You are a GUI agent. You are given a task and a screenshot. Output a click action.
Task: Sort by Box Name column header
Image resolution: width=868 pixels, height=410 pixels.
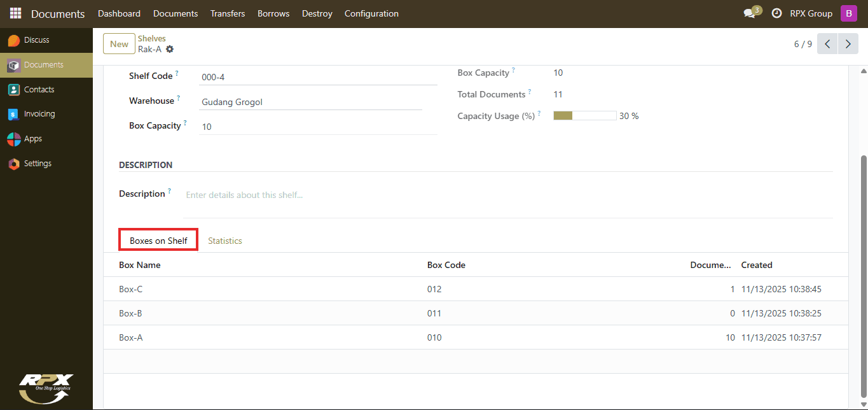pyautogui.click(x=140, y=265)
